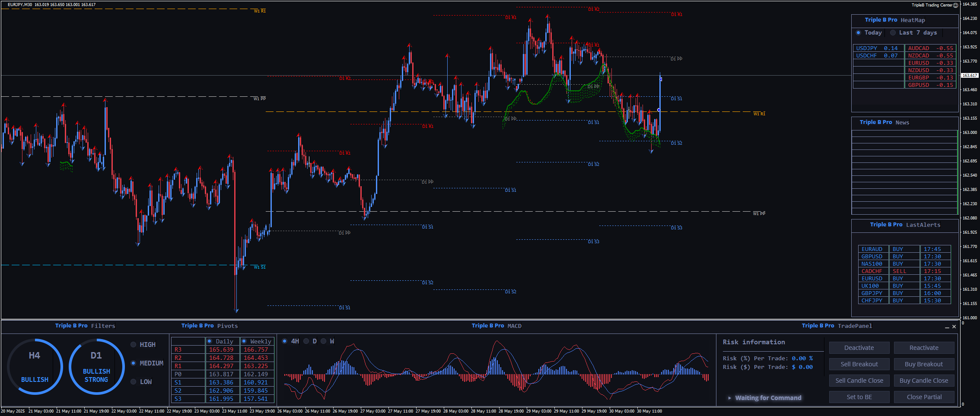Set MACD timeframe to D

(x=306, y=341)
